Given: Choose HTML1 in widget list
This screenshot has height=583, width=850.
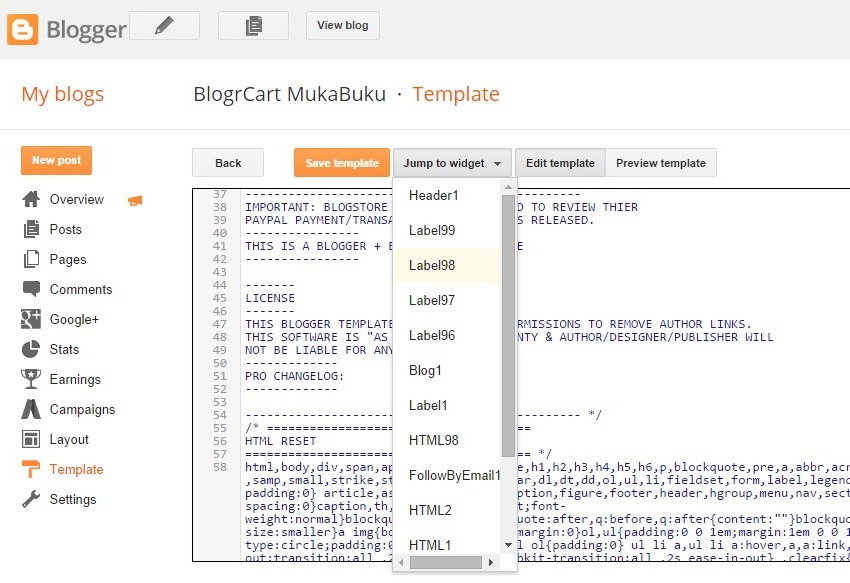Looking at the screenshot, I should [447, 545].
